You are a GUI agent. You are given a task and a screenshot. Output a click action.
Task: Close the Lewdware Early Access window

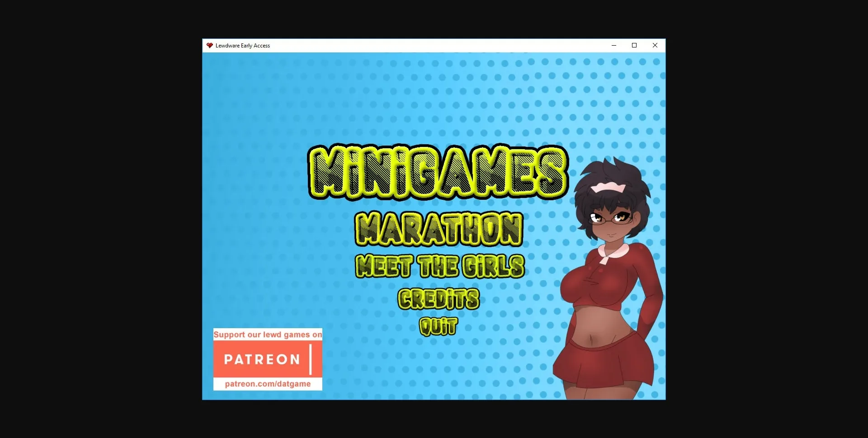[655, 46]
